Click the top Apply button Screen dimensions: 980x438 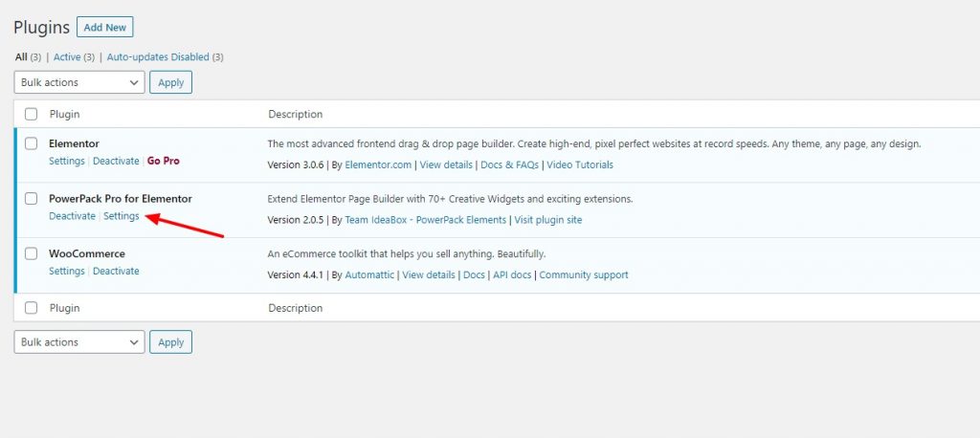point(170,82)
